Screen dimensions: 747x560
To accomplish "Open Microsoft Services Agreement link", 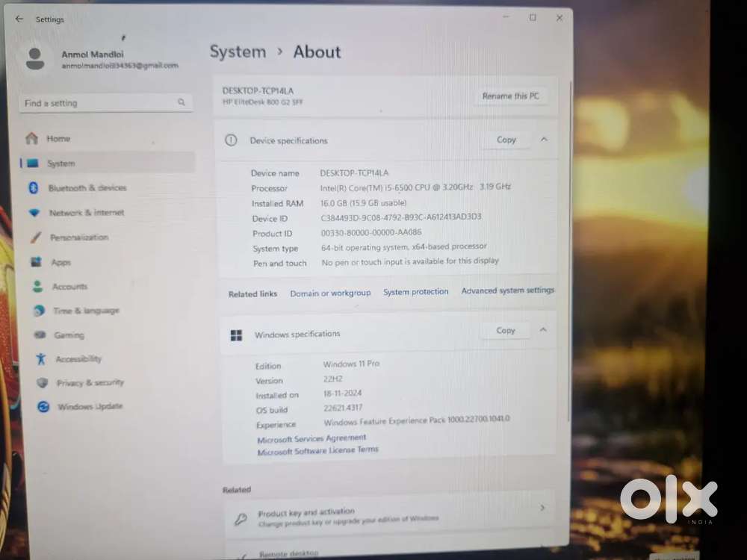I will click(311, 439).
